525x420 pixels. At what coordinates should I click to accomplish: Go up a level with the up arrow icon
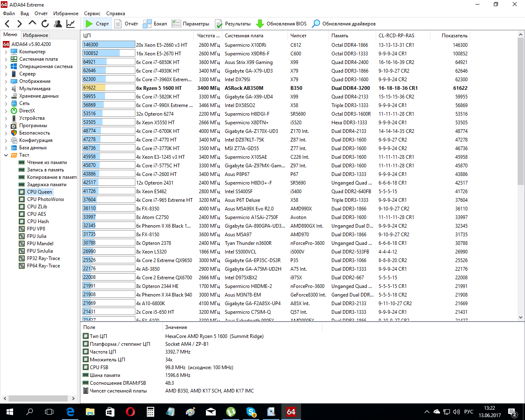32,23
